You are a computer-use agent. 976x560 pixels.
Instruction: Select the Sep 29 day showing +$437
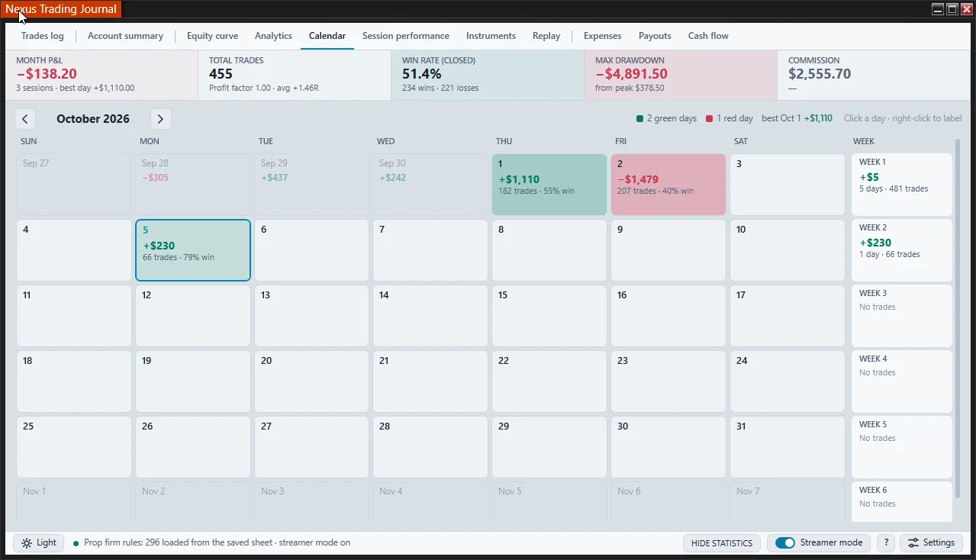311,185
